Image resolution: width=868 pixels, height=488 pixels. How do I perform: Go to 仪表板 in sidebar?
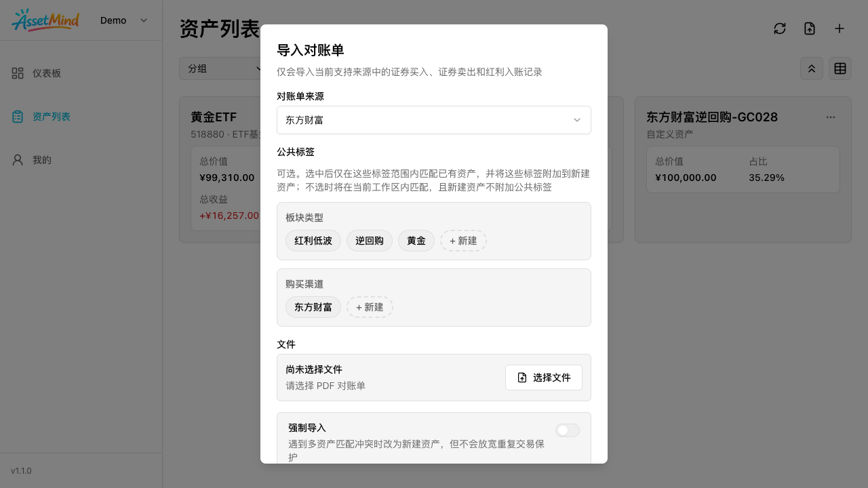[x=47, y=73]
